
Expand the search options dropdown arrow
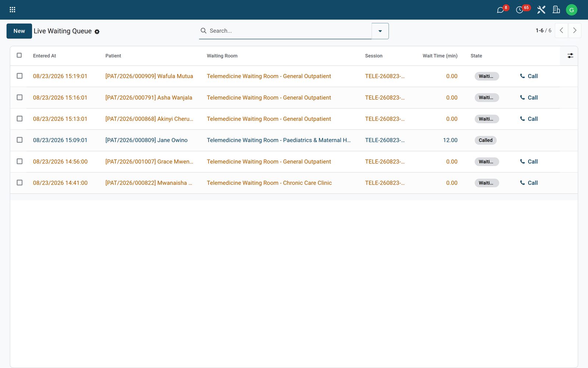(380, 31)
